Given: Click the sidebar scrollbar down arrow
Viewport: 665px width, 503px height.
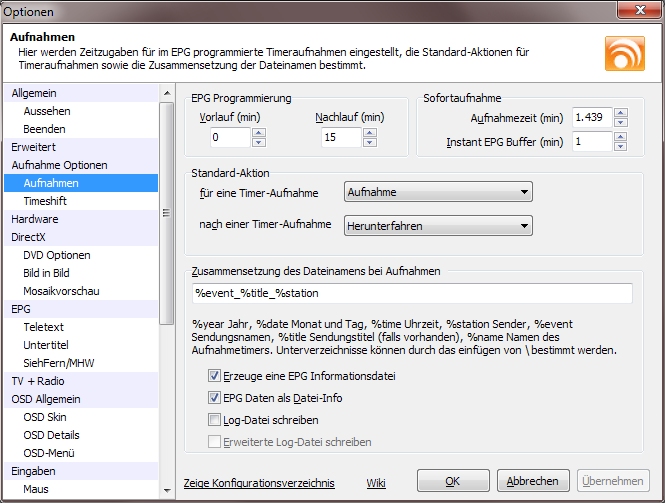Looking at the screenshot, I should coord(167,491).
